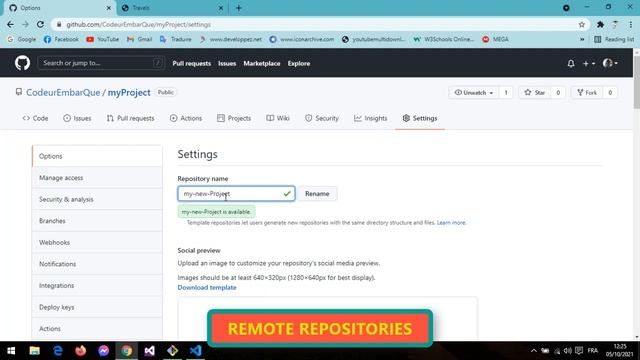Open Security & analysis settings

97,200
